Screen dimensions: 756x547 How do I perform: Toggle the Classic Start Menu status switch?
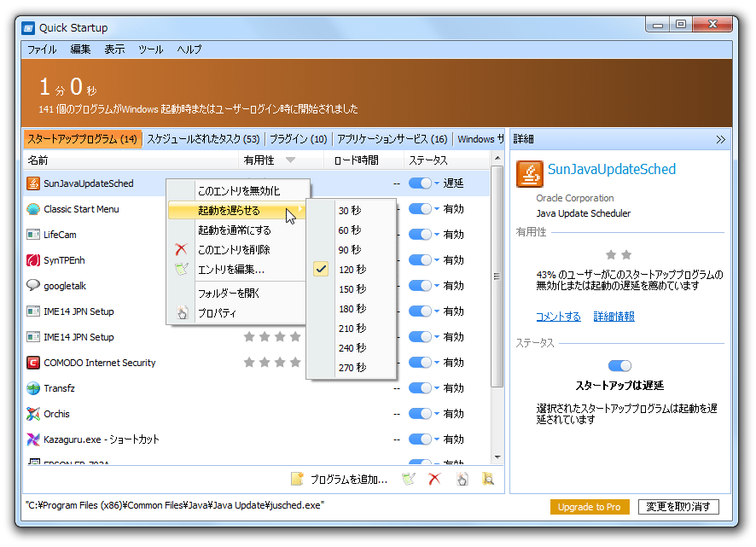point(420,209)
